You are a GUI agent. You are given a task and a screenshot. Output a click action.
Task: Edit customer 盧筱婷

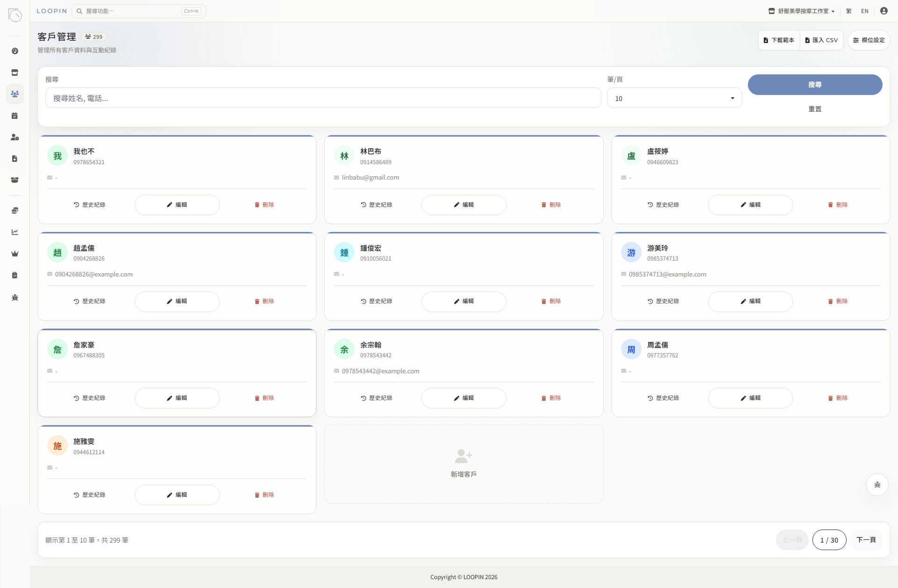[750, 205]
